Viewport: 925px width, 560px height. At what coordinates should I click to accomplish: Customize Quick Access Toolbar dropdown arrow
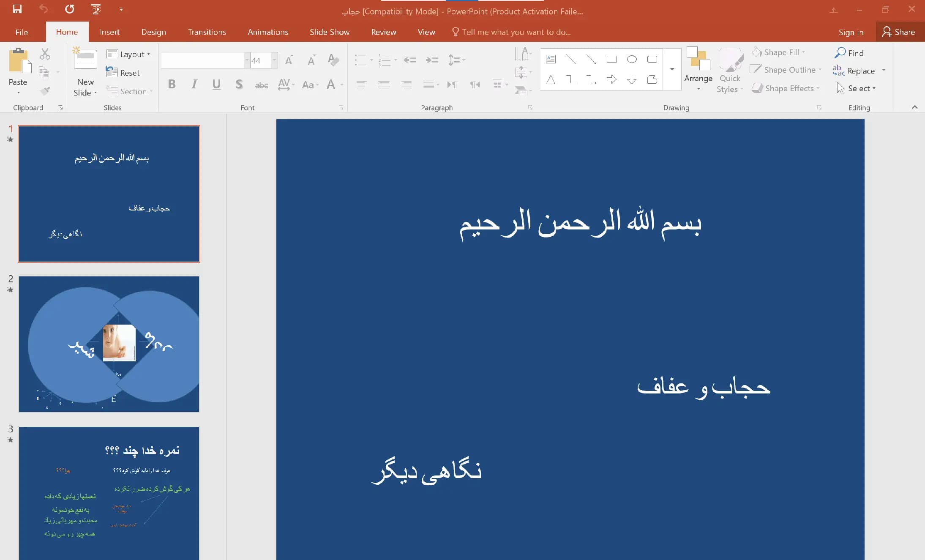pyautogui.click(x=121, y=9)
